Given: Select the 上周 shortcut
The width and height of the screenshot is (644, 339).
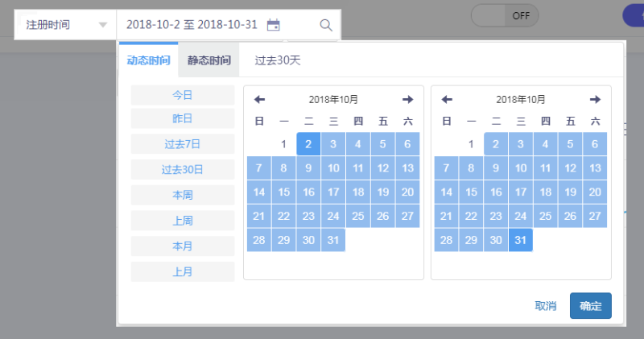Looking at the screenshot, I should click(183, 221).
